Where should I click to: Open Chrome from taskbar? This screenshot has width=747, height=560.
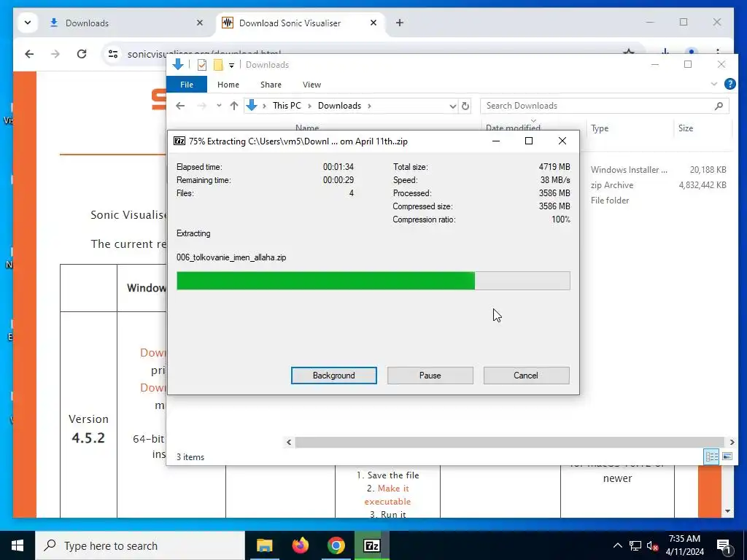click(336, 545)
